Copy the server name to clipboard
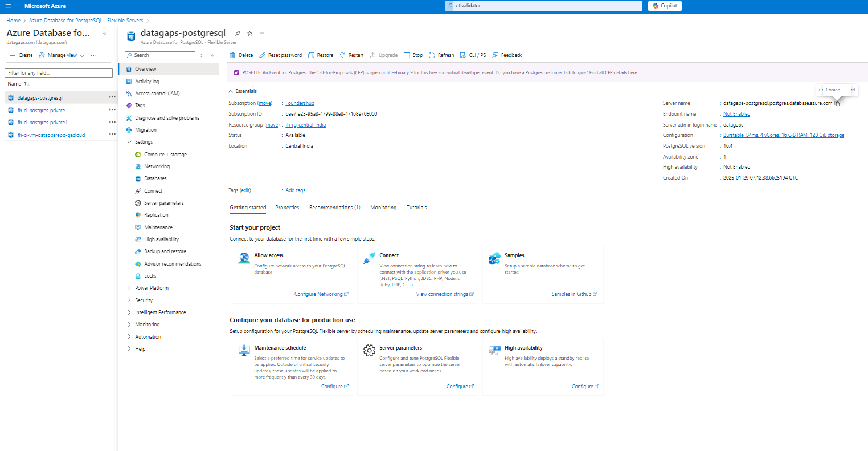Viewport: 868px width, 451px height. (837, 103)
